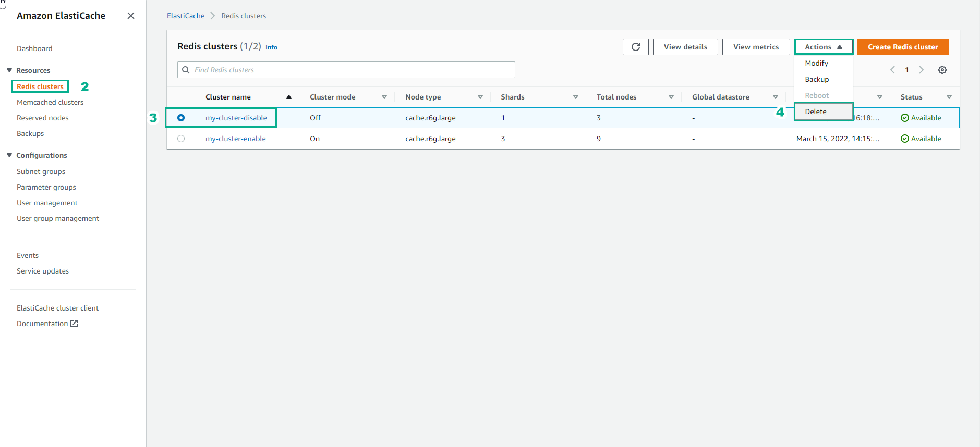Screen dimensions: 980x447
Task: Open Info link beside Redis clusters
Action: point(271,47)
